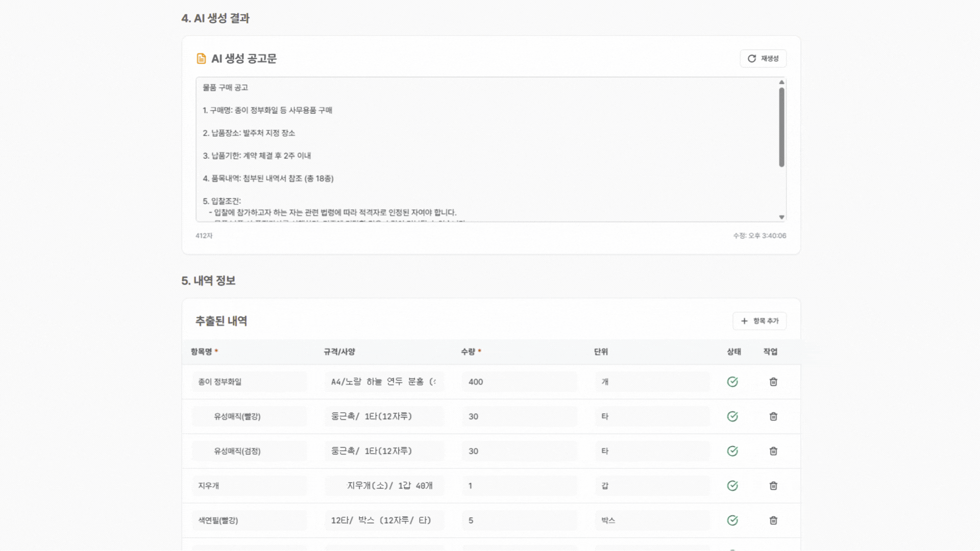Click the '412자' character count
Image resolution: width=980 pixels, height=551 pixels.
(204, 236)
